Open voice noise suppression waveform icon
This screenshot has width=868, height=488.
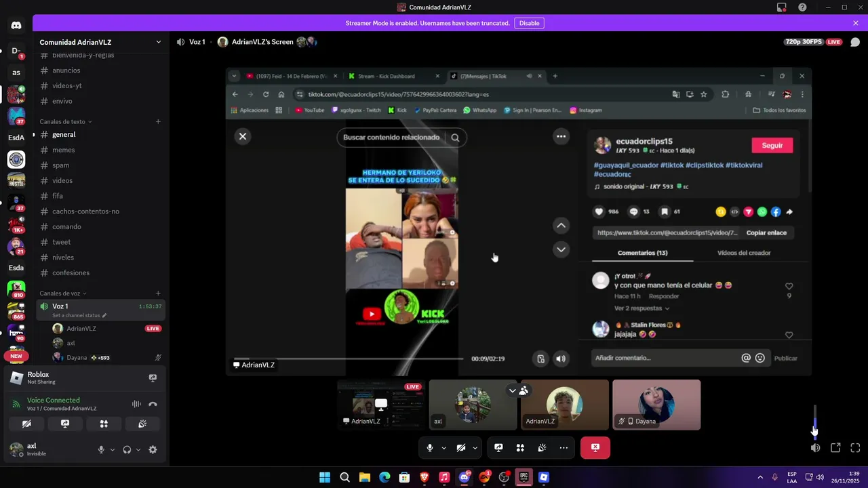pos(136,404)
